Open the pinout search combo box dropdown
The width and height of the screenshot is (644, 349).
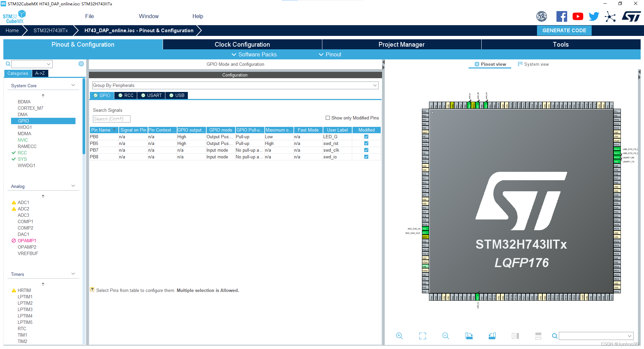[630, 336]
